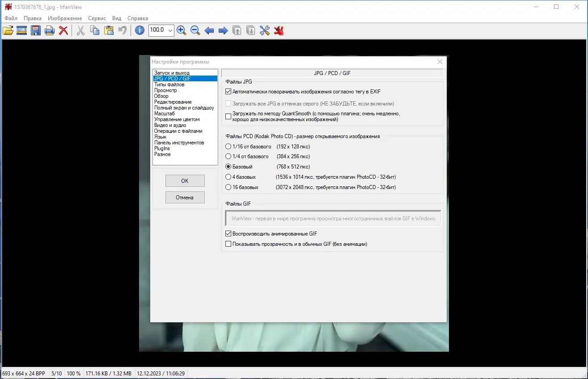Select PlugIns in the settings list
The height and width of the screenshot is (379, 588).
coord(185,148)
